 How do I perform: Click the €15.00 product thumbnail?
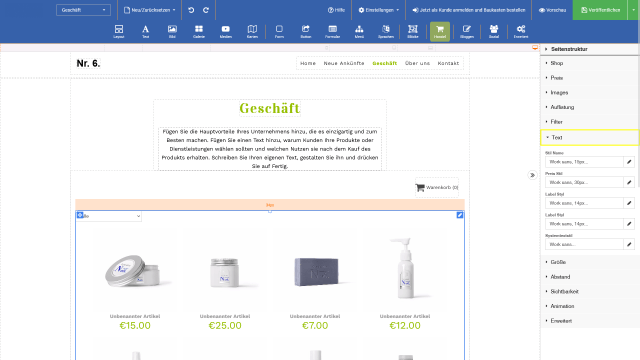(135, 269)
